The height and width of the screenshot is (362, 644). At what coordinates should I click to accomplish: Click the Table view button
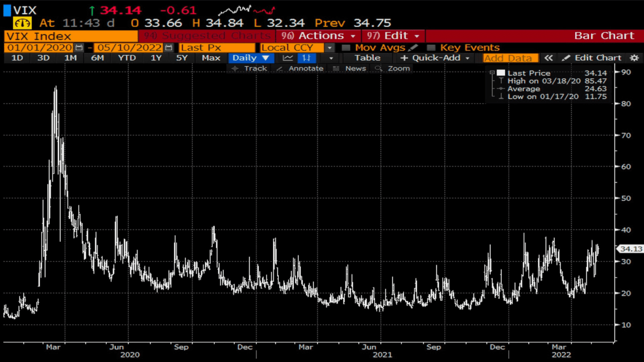[367, 58]
